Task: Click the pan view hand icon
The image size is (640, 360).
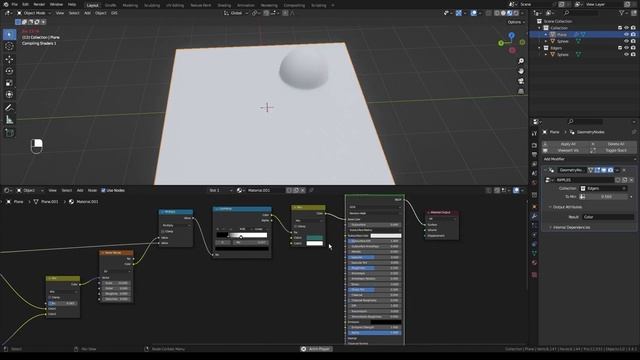Action: (521, 71)
